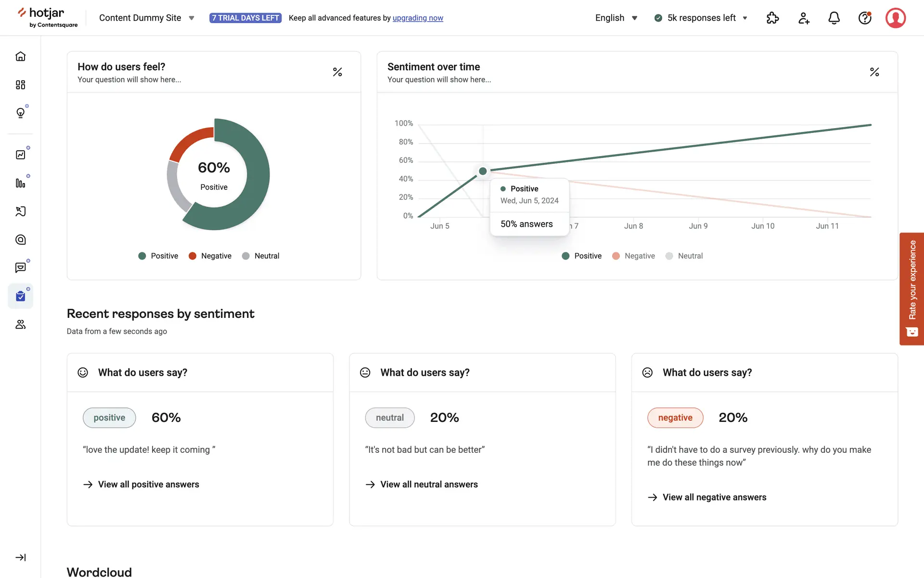The height and width of the screenshot is (578, 924).
Task: Open the Feedback chat icon in sidebar
Action: 20,268
